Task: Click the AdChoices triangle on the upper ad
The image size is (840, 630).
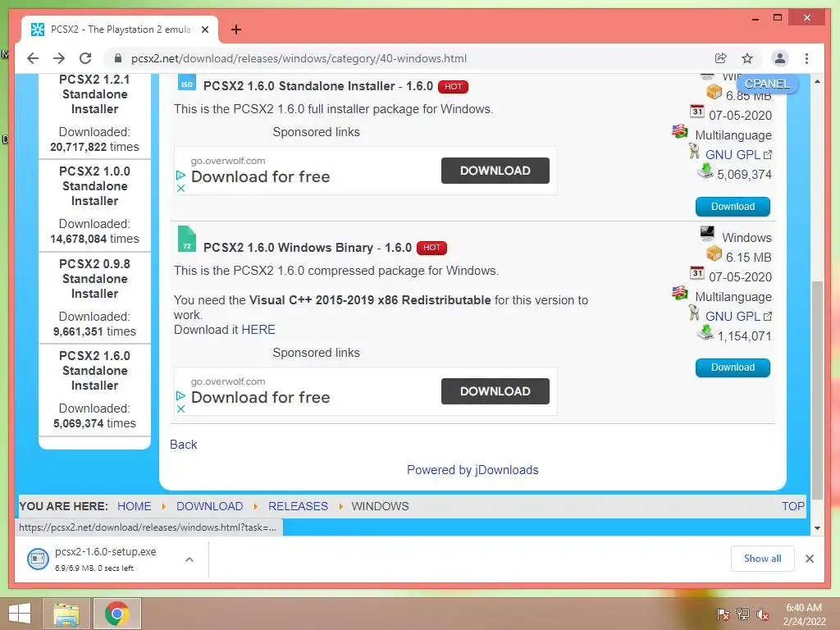Action: point(180,176)
